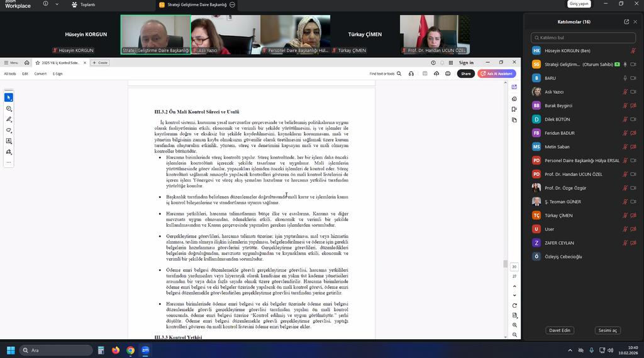This screenshot has width=644, height=358.
Task: Click the Katılımcı bul search field
Action: pos(583,38)
